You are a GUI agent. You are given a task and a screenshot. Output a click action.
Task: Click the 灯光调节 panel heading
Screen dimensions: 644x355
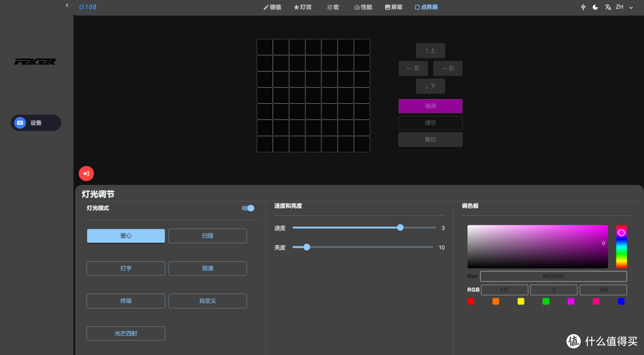(x=98, y=194)
